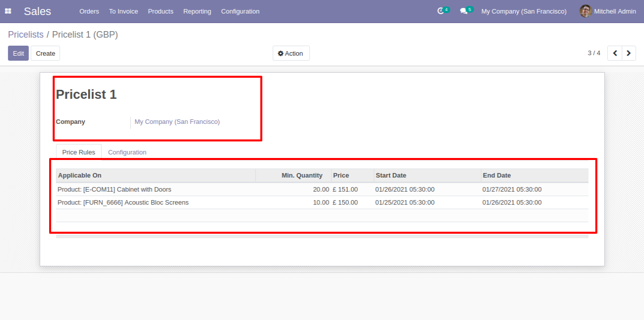Viewport: 644px width, 320px height.
Task: Switch to the Configuration tab
Action: [127, 152]
